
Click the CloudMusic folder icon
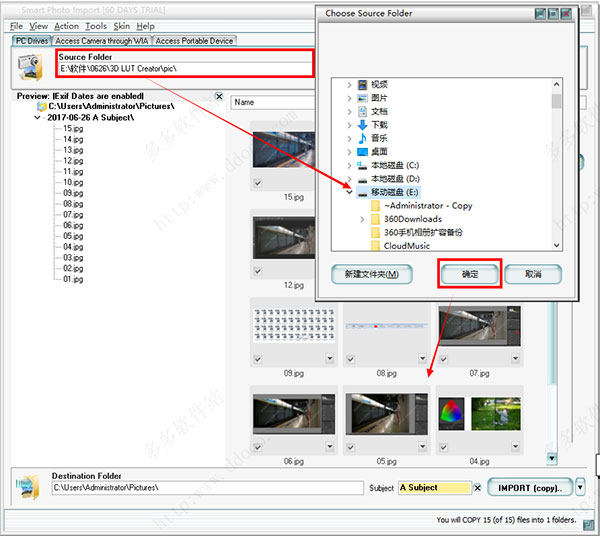pyautogui.click(x=375, y=245)
